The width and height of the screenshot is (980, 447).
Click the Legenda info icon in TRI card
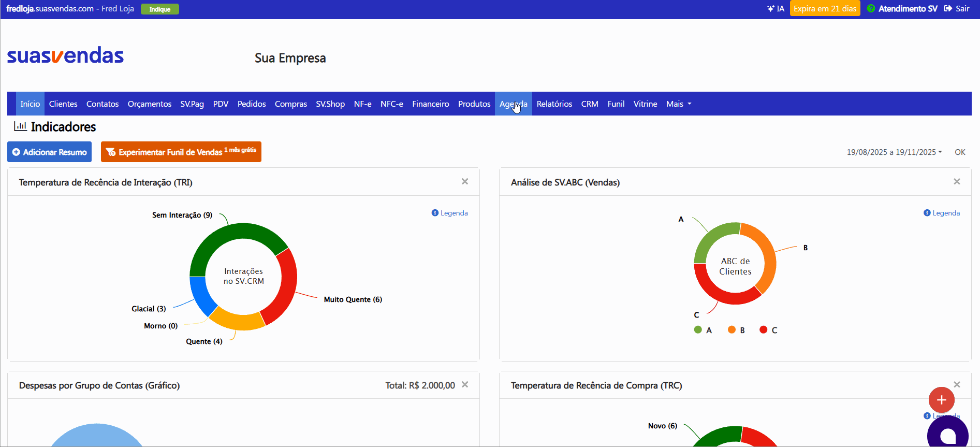click(x=435, y=213)
